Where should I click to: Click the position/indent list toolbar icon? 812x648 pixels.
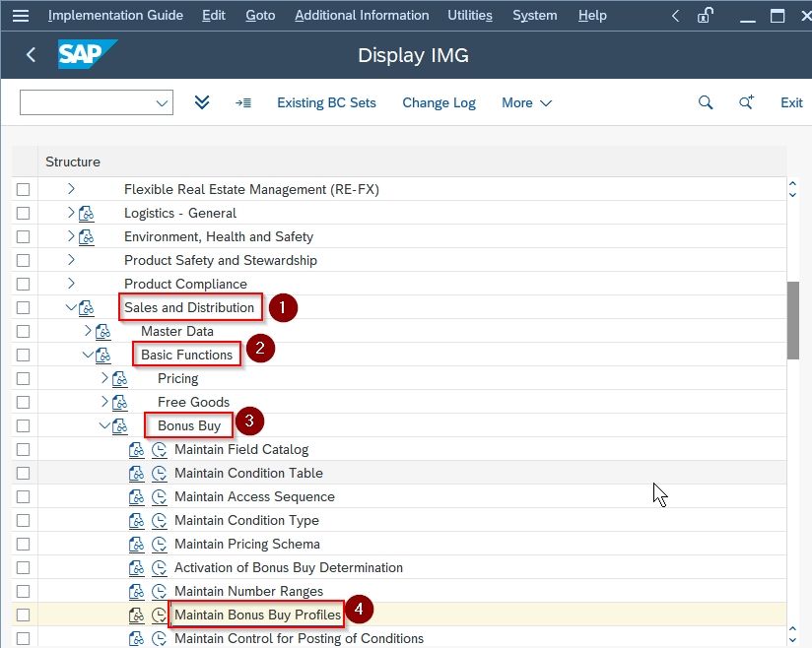pos(243,102)
